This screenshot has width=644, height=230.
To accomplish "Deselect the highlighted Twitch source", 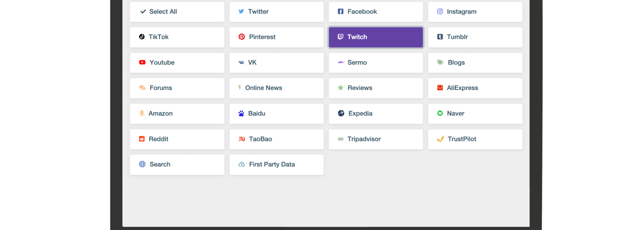I will coord(375,37).
